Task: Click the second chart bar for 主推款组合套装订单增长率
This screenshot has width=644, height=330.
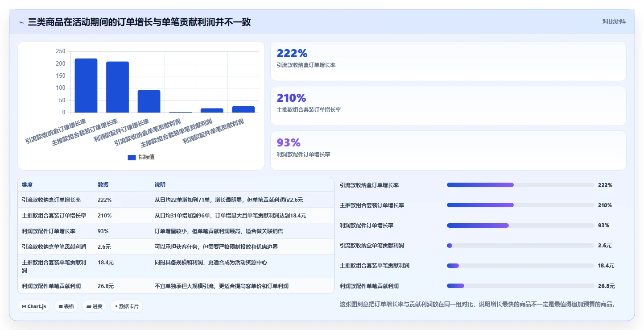Action: 117,87
